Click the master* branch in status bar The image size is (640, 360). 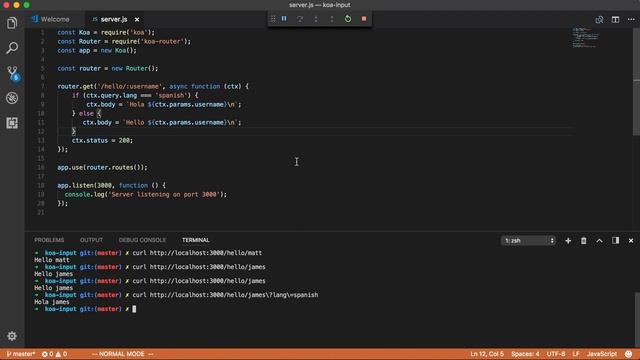(x=20, y=354)
